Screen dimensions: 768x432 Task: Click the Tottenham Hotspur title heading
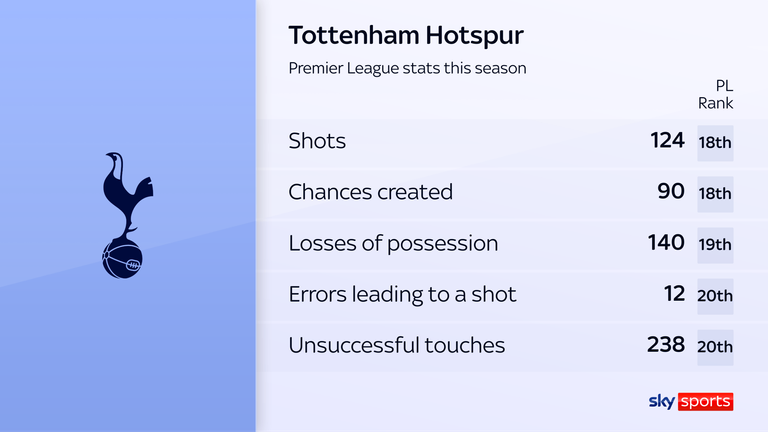(x=405, y=36)
